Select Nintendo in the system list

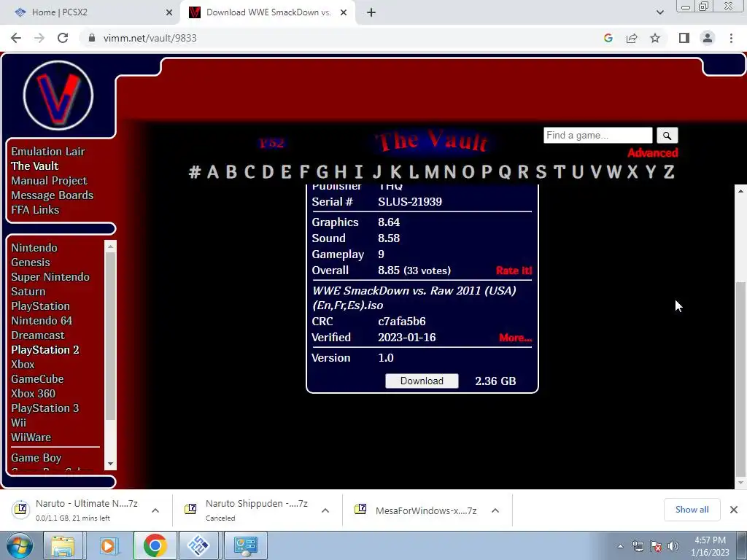[34, 248]
